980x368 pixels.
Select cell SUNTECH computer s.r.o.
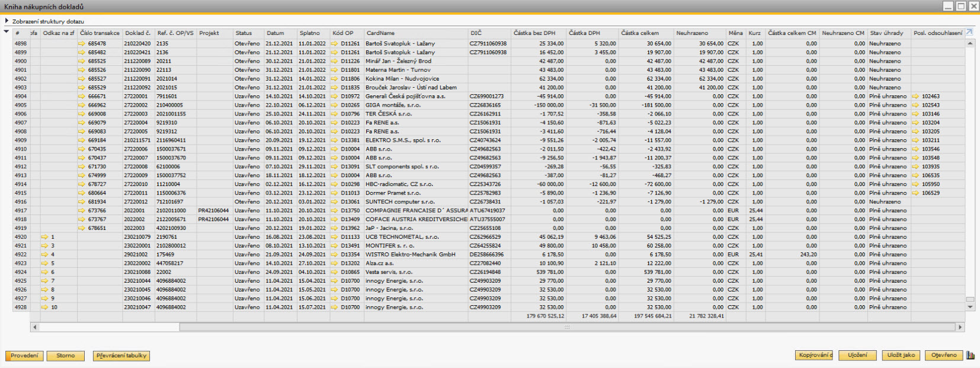416,202
